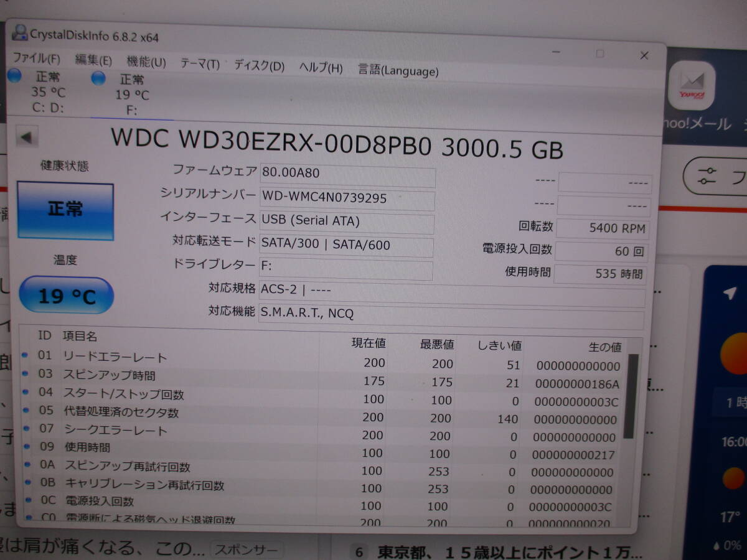Click the 回転数 value 5400 RPM
Screen dimensions: 747x560
603,228
